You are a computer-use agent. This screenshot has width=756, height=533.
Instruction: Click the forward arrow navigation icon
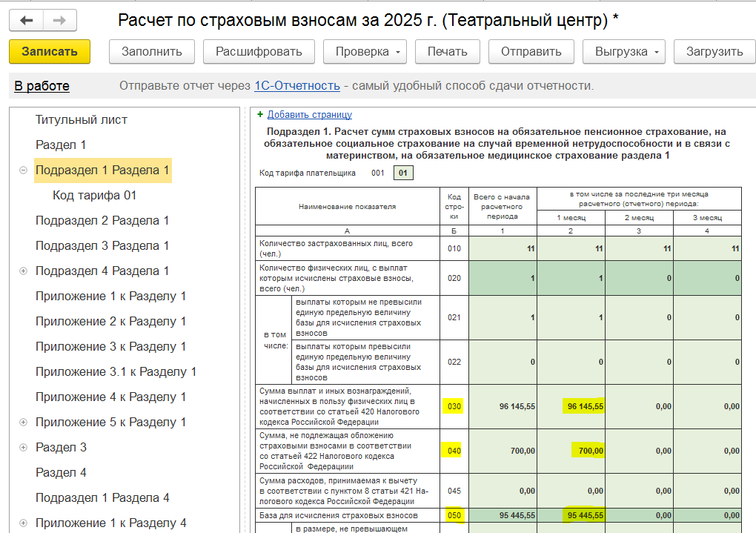pyautogui.click(x=60, y=21)
